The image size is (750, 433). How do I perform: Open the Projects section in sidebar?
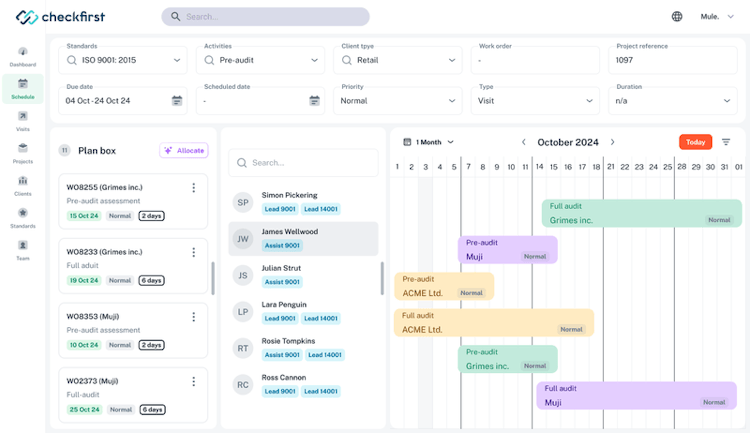[22, 153]
